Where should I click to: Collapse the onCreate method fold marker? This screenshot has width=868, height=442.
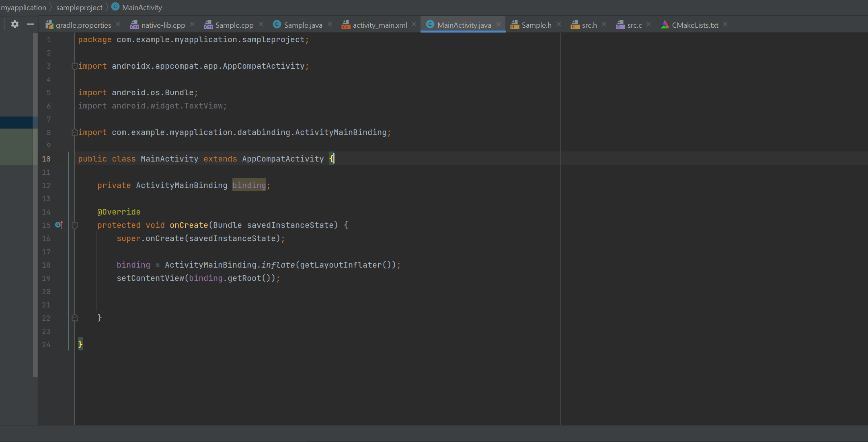75,225
